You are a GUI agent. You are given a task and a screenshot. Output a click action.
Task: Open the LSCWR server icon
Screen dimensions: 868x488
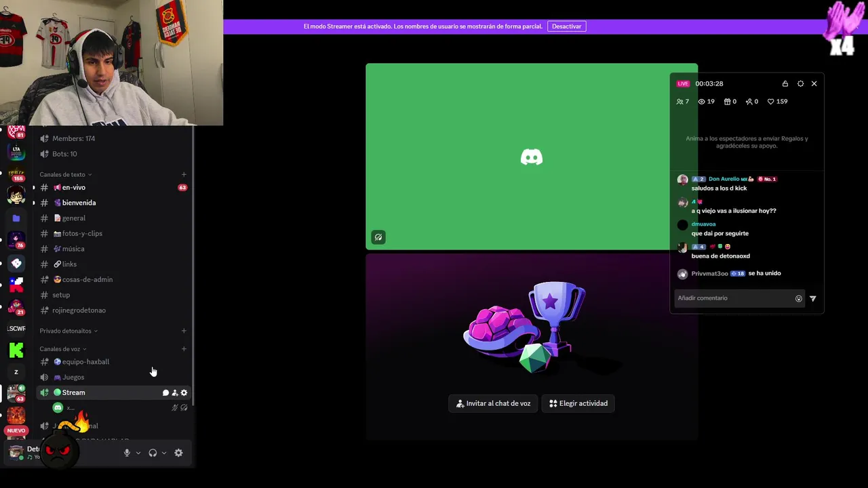(x=16, y=329)
